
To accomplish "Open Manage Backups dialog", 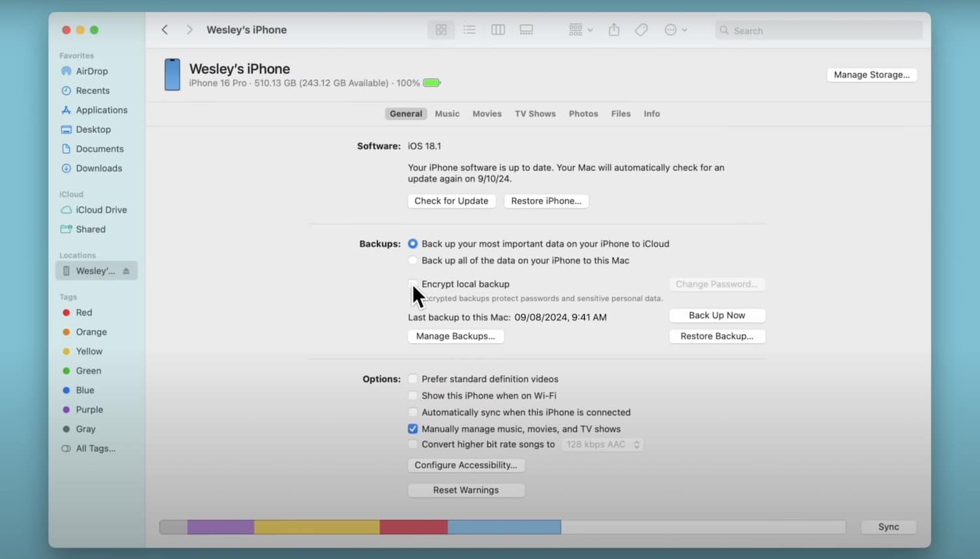I will [455, 336].
